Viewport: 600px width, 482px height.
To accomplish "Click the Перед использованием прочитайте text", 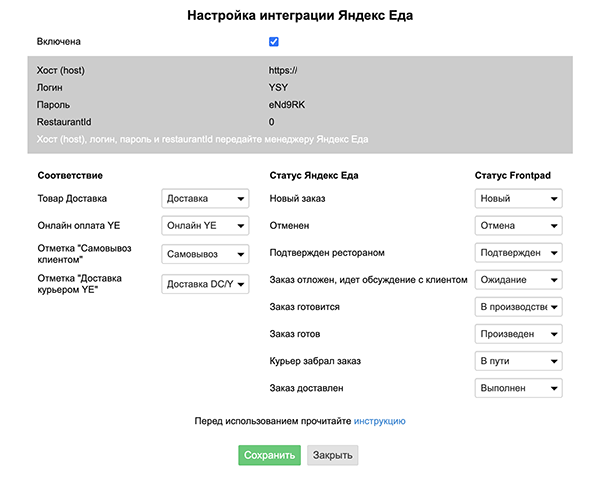I will 273,421.
